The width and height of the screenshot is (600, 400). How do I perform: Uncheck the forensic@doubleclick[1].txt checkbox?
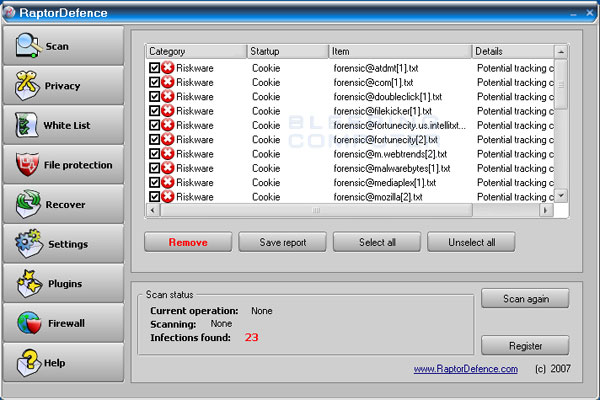155,96
